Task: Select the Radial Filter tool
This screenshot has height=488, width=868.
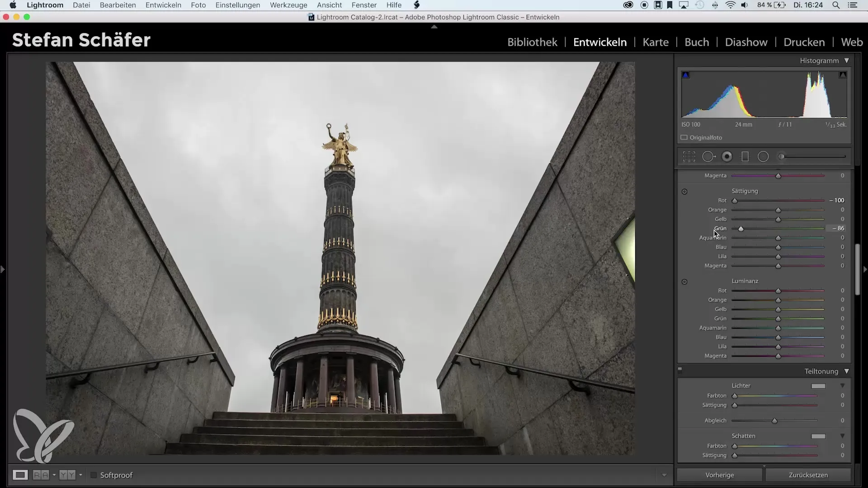Action: point(763,157)
